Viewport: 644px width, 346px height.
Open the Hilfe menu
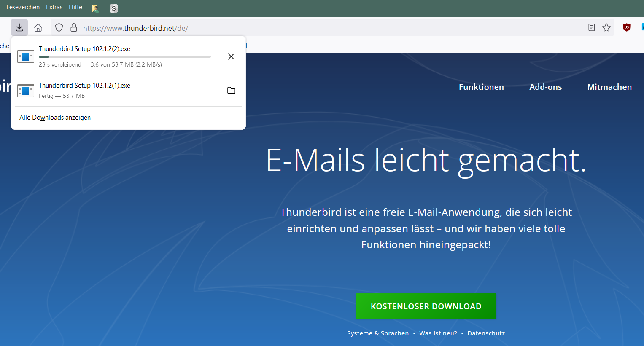pyautogui.click(x=75, y=7)
